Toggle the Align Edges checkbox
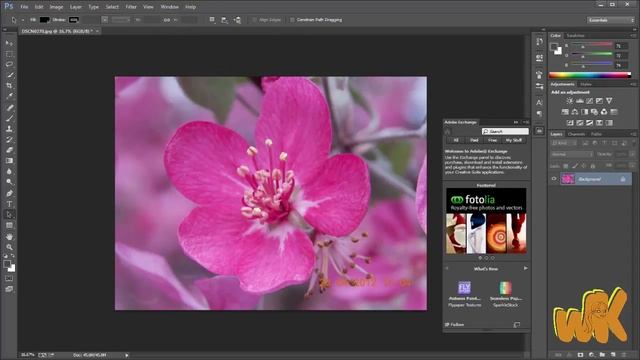640x360 pixels. point(254,20)
